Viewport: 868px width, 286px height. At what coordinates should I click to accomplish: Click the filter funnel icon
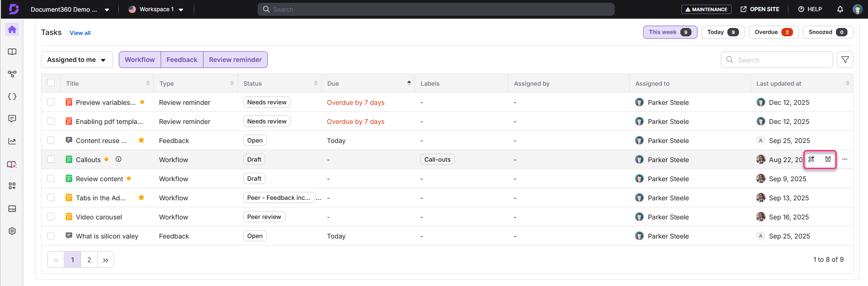point(845,60)
